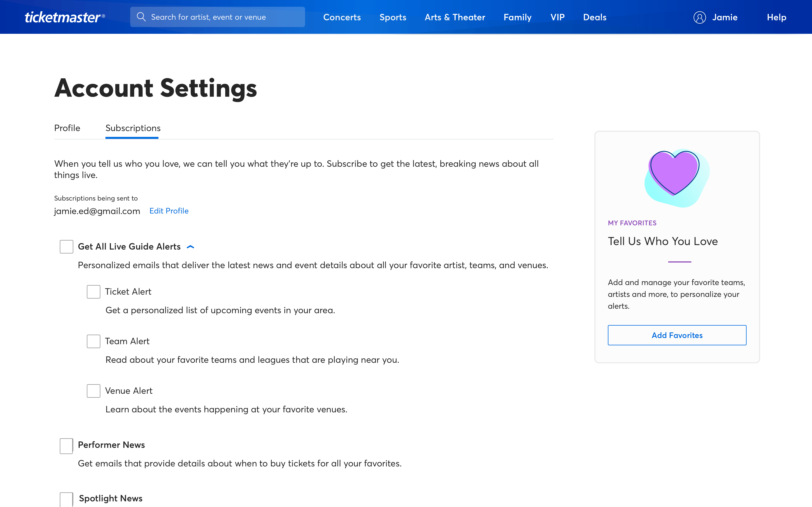Screen dimensions: 812x507
Task: Click the user profile avatar icon
Action: [700, 17]
